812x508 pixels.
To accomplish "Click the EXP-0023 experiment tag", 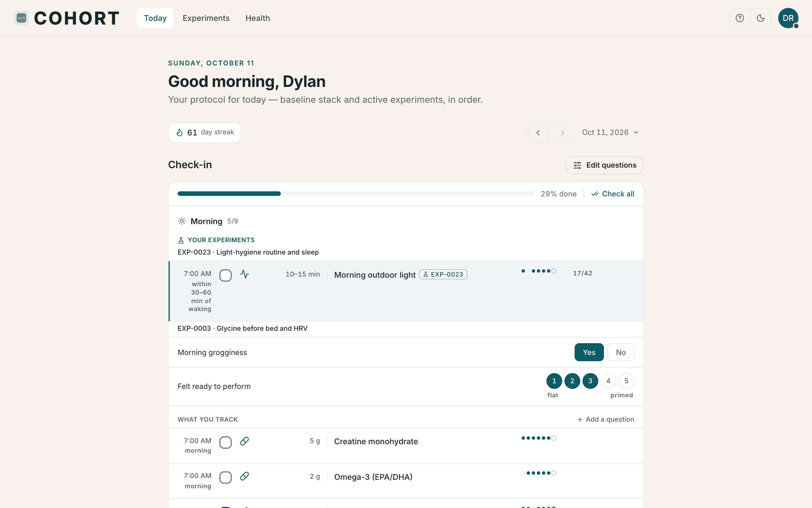I will click(x=443, y=275).
